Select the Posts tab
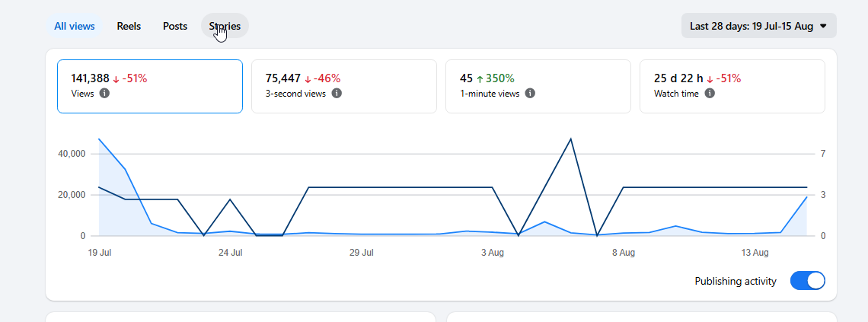This screenshot has width=868, height=322. point(175,26)
